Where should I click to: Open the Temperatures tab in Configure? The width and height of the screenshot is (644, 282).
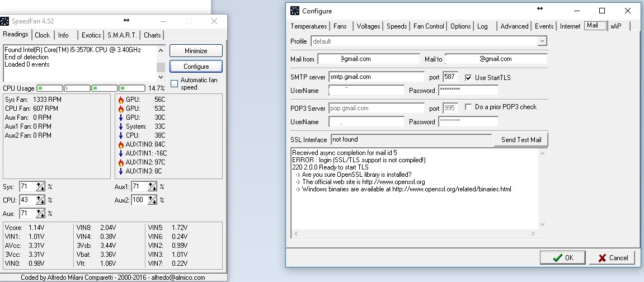(308, 26)
